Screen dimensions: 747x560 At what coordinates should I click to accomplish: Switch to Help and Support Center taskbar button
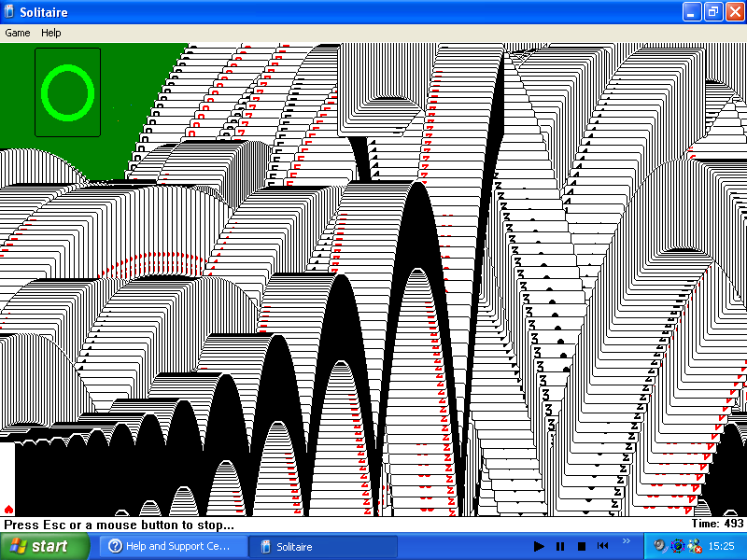tap(175, 546)
